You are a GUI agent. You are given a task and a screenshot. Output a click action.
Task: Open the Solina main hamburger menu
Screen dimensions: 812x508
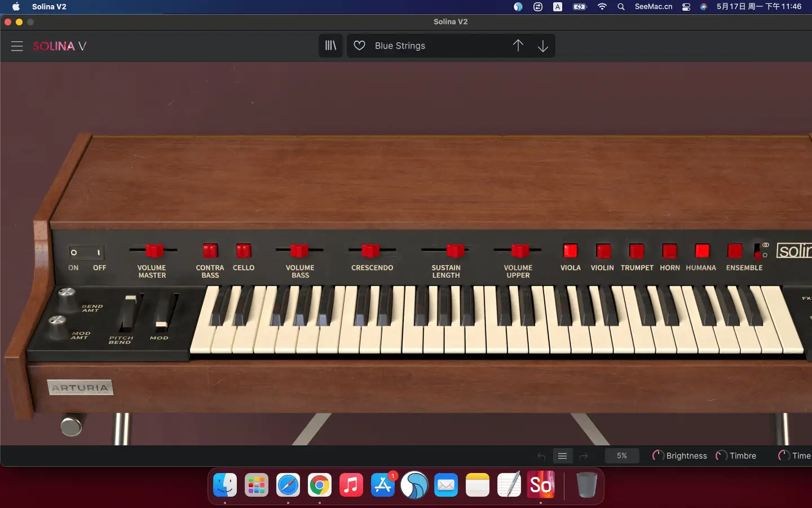[17, 46]
